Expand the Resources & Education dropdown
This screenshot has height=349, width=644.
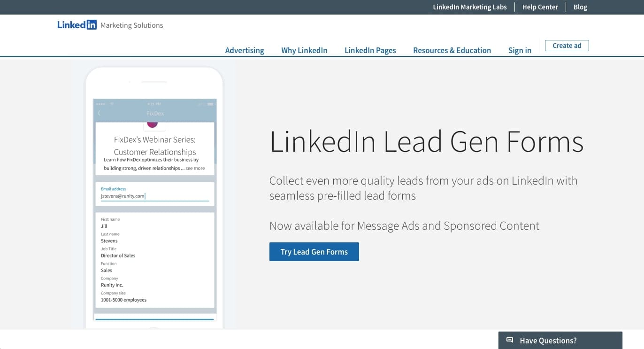click(x=452, y=50)
